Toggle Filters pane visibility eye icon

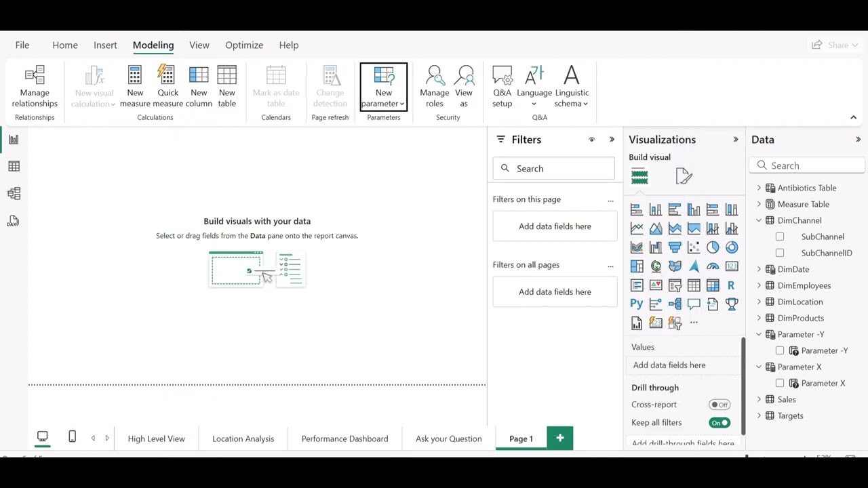591,140
